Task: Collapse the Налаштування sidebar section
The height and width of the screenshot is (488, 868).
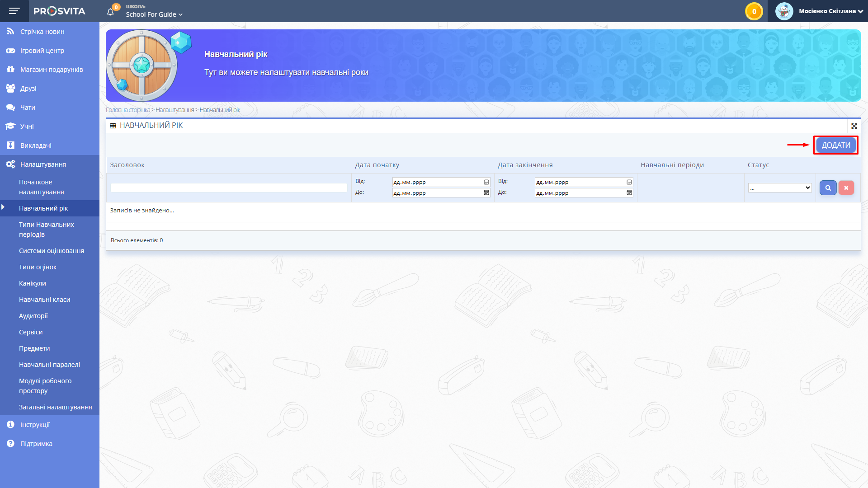Action: pos(43,164)
